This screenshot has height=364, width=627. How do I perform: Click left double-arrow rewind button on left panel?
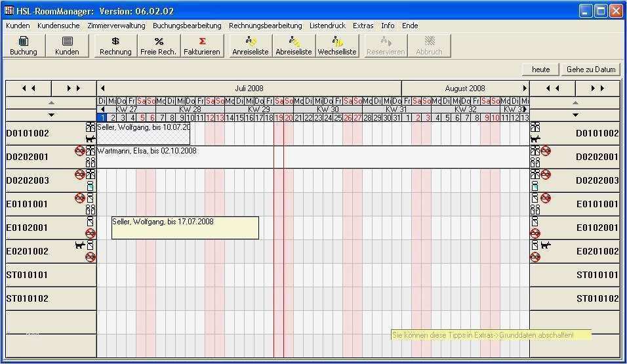tap(28, 89)
